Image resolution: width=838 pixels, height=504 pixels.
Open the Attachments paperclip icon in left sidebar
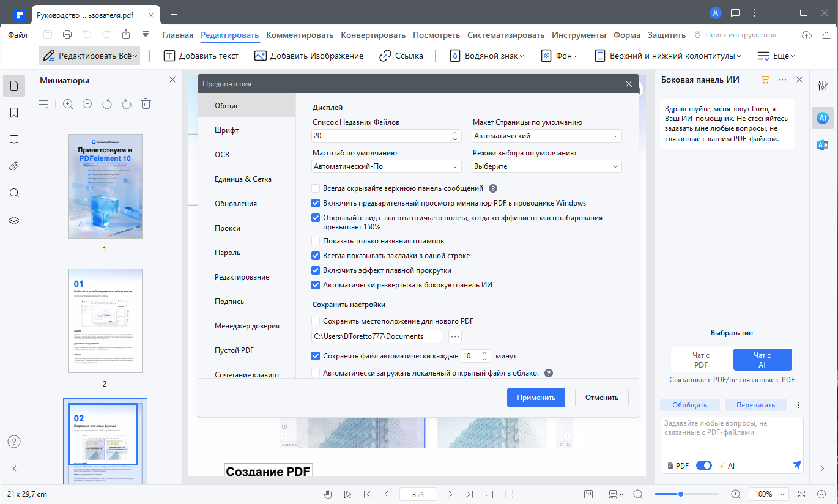14,166
